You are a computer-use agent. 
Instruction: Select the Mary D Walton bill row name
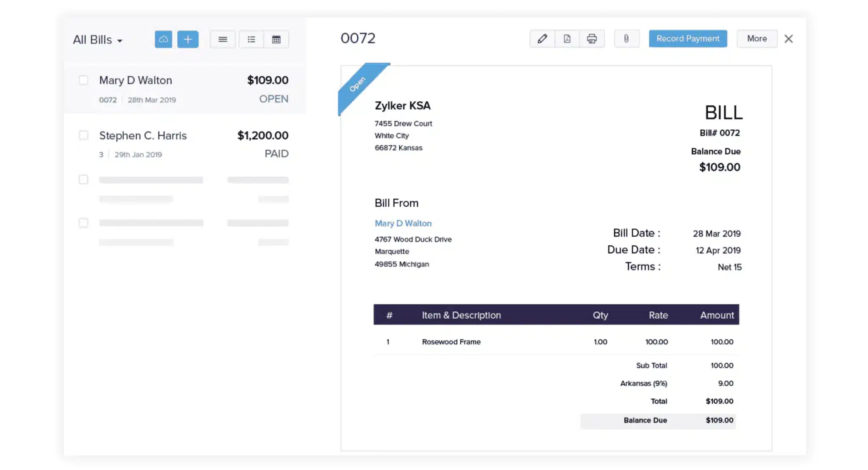[136, 80]
